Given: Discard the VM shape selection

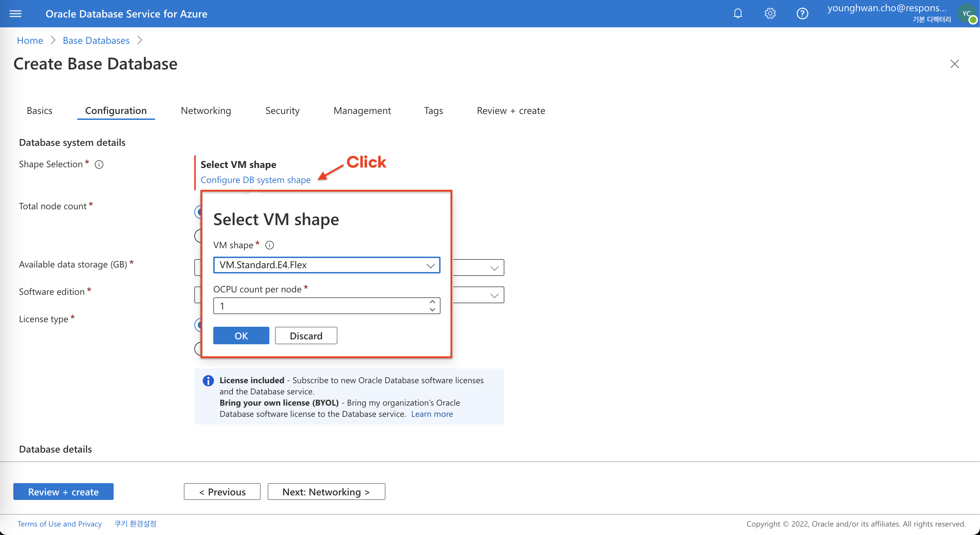Looking at the screenshot, I should (x=306, y=336).
